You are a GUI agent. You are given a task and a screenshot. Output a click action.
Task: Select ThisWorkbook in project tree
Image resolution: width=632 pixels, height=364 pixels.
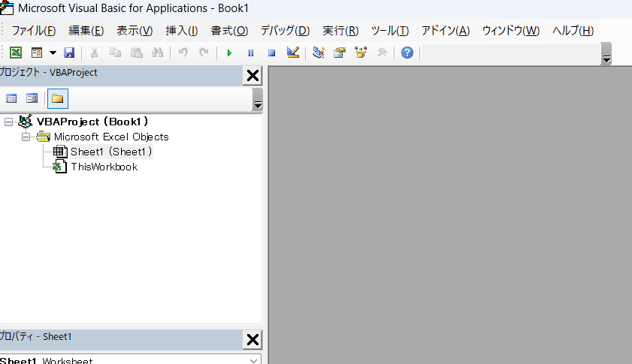pyautogui.click(x=104, y=167)
